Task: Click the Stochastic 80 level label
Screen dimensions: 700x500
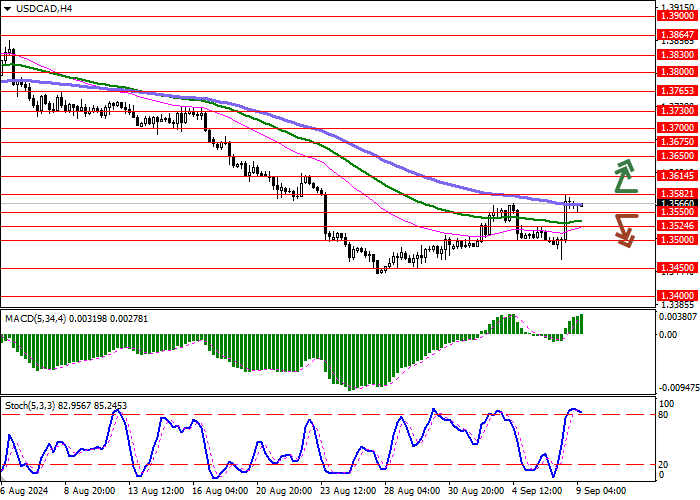Action: pos(663,415)
